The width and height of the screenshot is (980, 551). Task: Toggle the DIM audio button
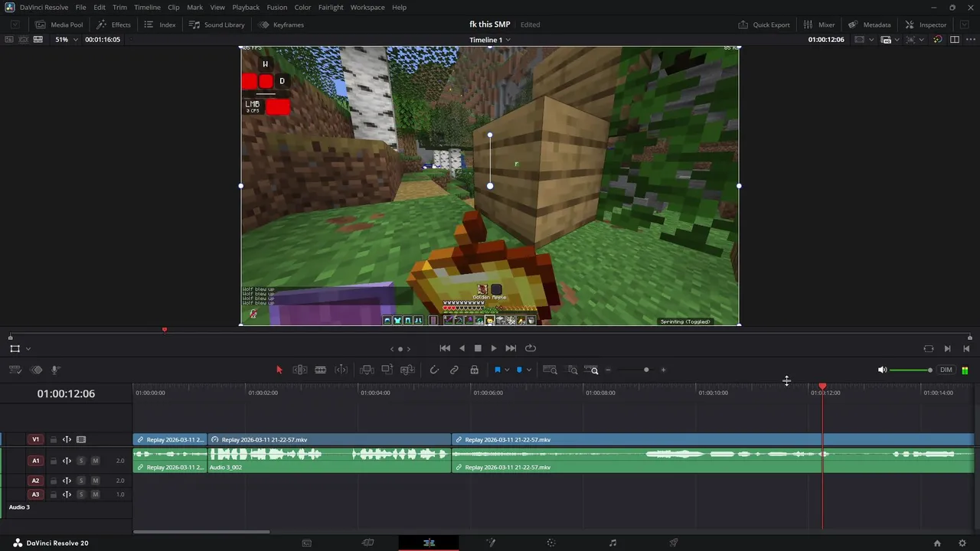[946, 370]
